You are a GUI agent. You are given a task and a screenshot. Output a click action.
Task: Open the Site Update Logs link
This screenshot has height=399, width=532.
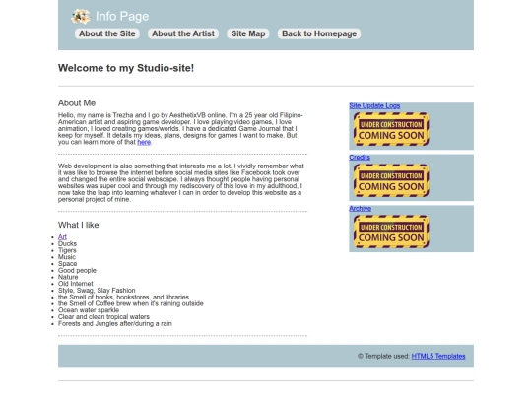click(374, 105)
